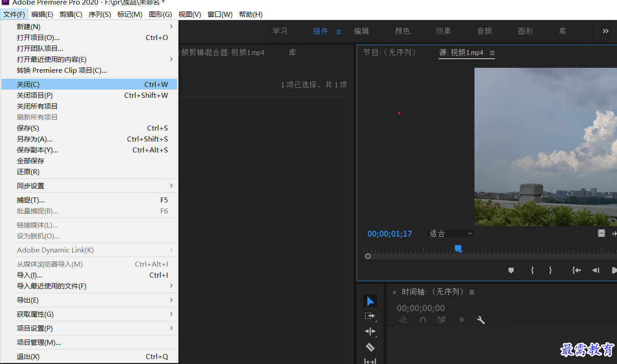Mark Out point in source monitor
617x364 pixels.
coord(551,270)
